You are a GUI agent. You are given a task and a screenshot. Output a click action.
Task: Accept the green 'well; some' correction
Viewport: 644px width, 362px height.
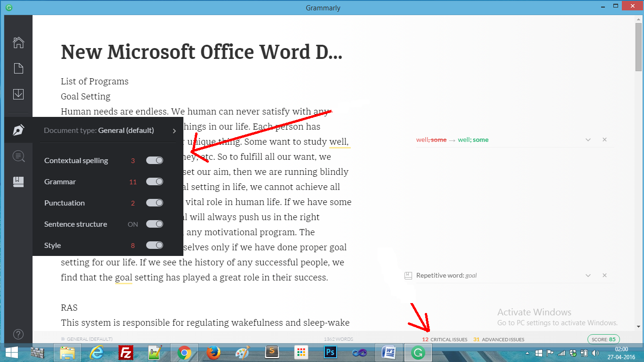pos(473,140)
